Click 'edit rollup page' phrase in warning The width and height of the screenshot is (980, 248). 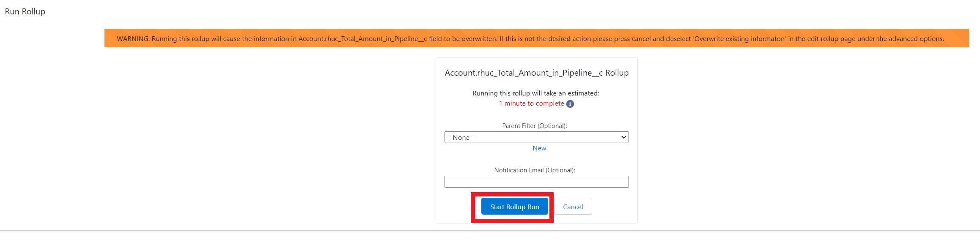click(831, 38)
